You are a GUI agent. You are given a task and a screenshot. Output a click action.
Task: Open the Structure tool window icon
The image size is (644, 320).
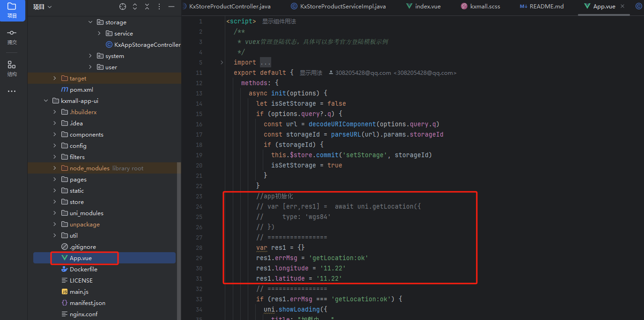click(12, 68)
